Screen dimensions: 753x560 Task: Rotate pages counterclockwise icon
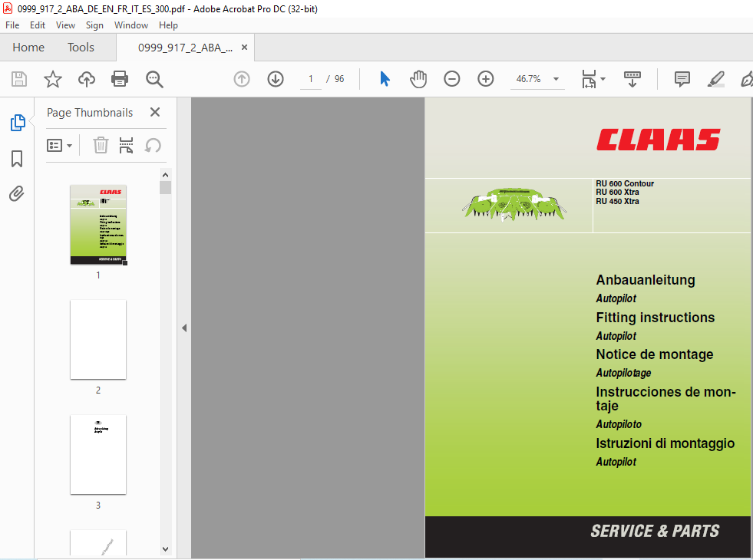153,145
